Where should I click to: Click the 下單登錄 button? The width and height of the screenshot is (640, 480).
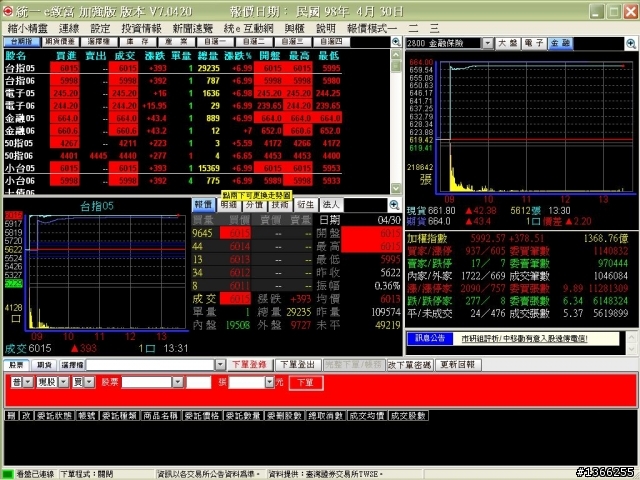click(249, 365)
